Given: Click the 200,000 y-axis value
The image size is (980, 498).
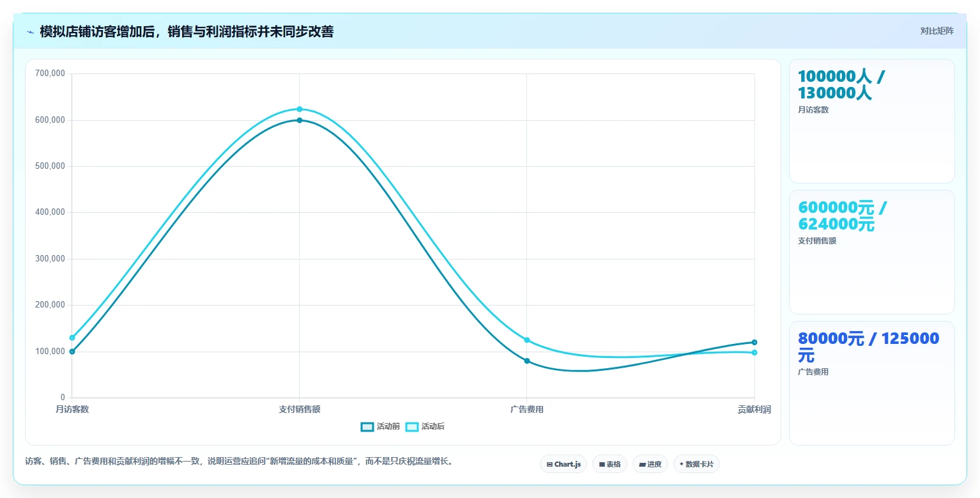Looking at the screenshot, I should point(50,305).
